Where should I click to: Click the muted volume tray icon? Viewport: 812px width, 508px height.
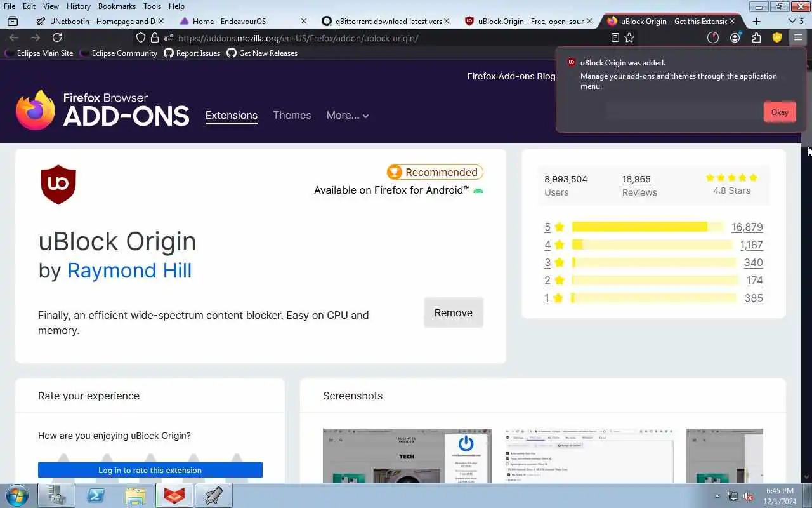[x=748, y=497]
